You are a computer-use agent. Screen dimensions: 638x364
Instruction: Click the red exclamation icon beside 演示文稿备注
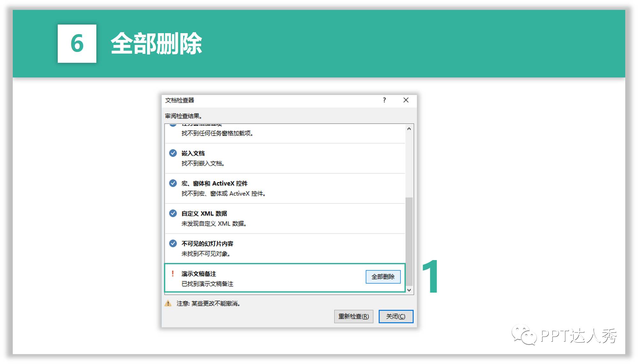click(173, 273)
